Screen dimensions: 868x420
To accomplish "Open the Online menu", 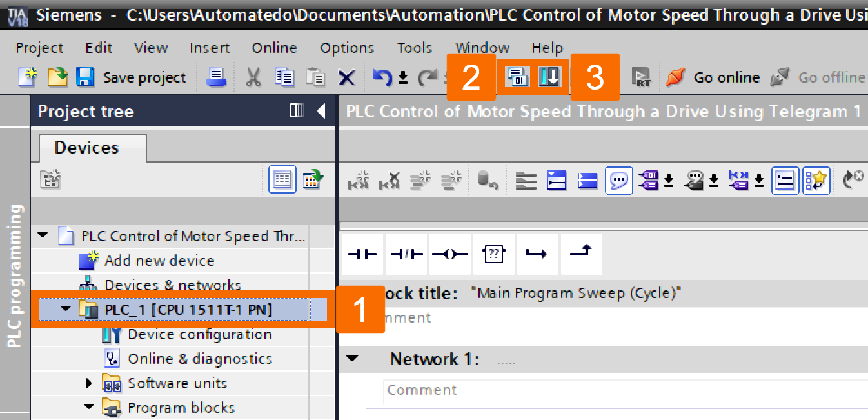I will [x=273, y=47].
